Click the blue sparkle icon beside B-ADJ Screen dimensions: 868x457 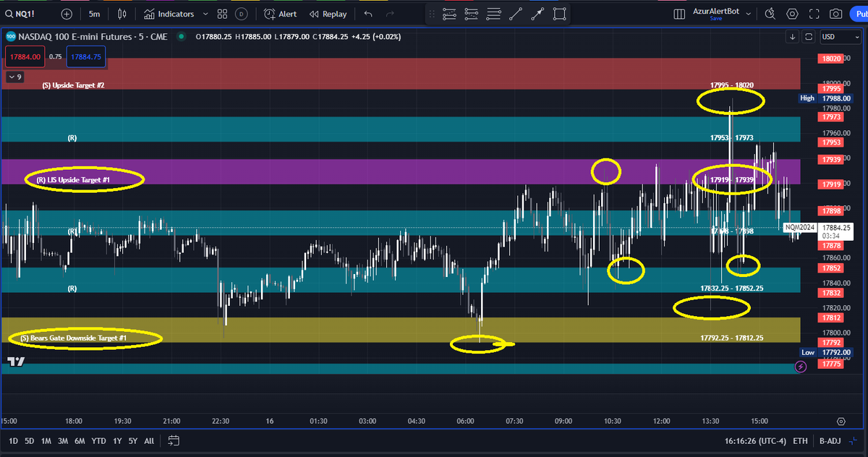click(x=854, y=440)
